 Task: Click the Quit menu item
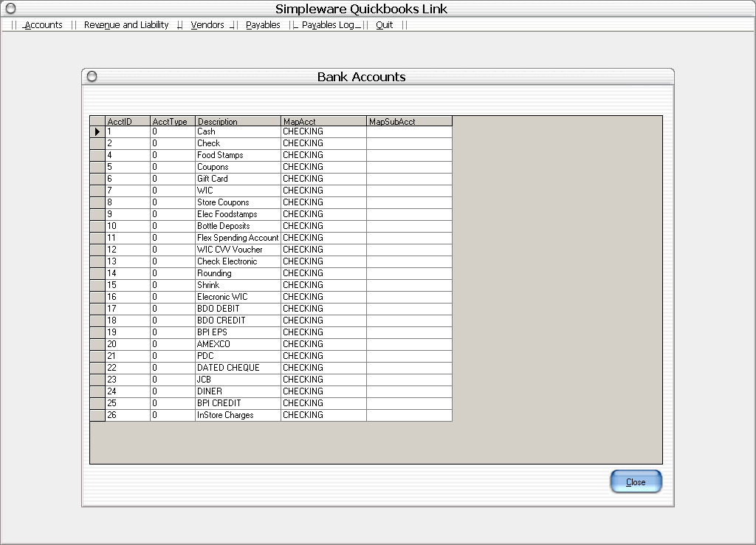tap(384, 25)
